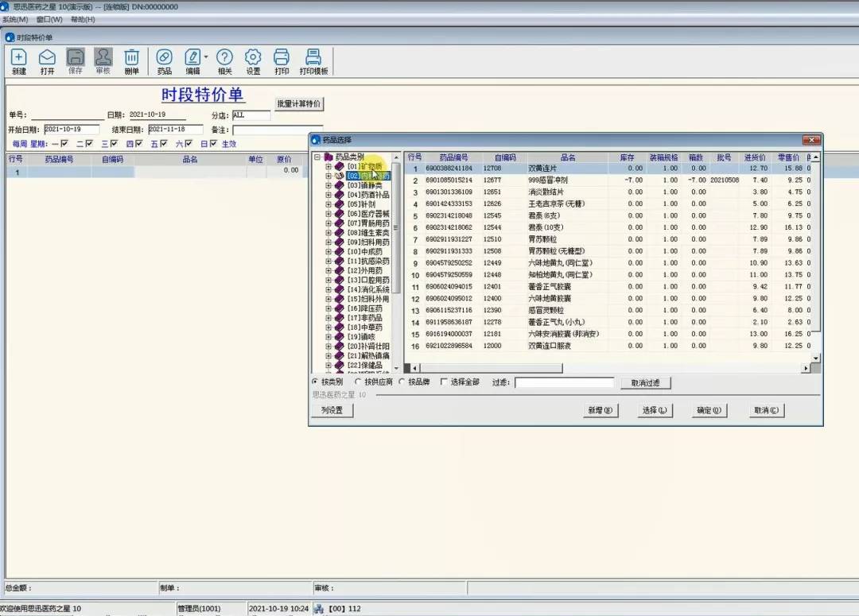Click the 列设置 (Column settings) button
The width and height of the screenshot is (859, 616).
point(332,410)
